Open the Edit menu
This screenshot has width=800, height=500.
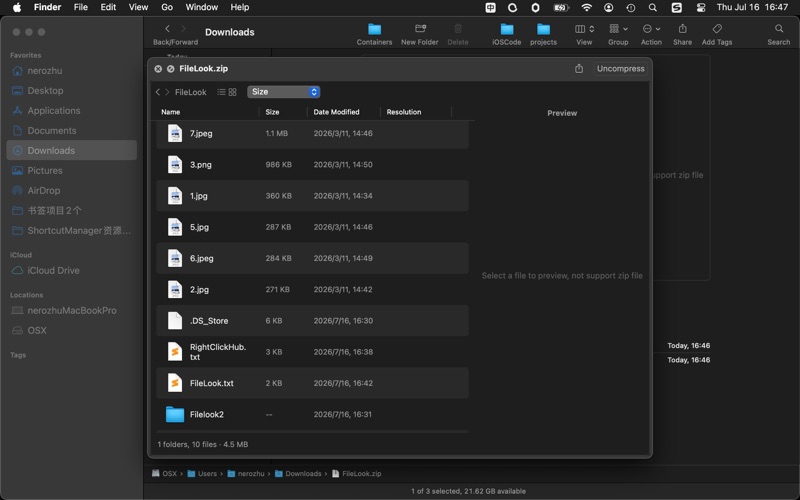(x=108, y=7)
